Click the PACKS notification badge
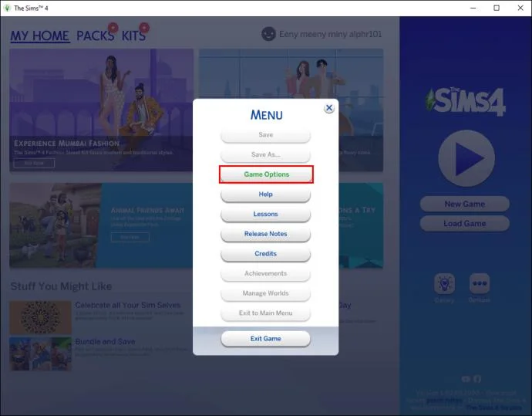Image resolution: width=532 pixels, height=416 pixels. [x=113, y=27]
